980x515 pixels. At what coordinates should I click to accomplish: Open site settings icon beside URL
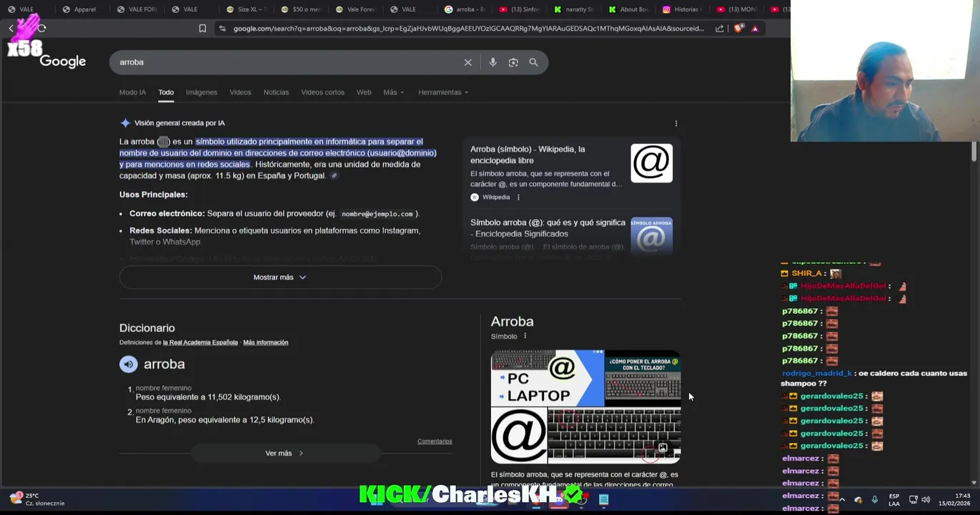tap(222, 29)
